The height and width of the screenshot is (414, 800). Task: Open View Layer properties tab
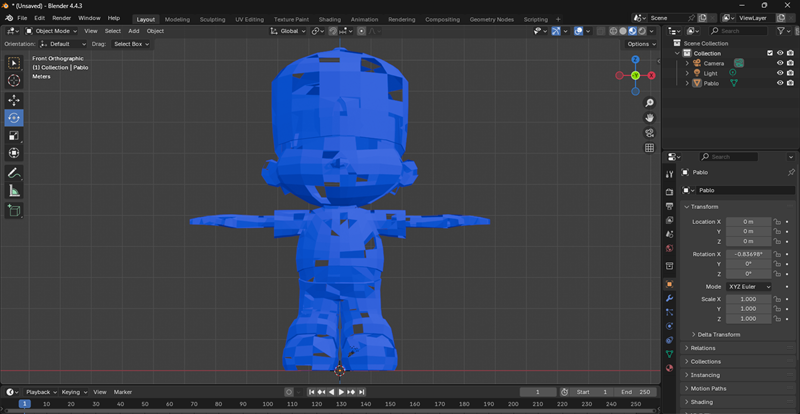coord(670,220)
